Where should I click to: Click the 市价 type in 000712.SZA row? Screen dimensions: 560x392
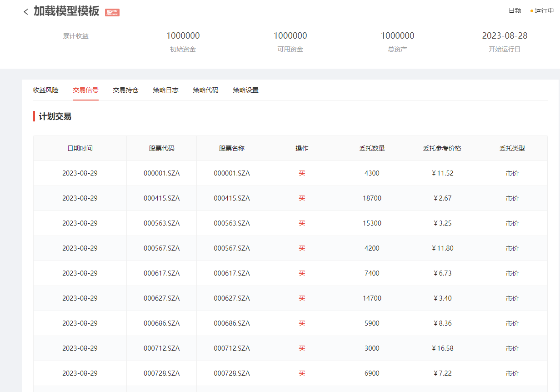click(x=512, y=348)
